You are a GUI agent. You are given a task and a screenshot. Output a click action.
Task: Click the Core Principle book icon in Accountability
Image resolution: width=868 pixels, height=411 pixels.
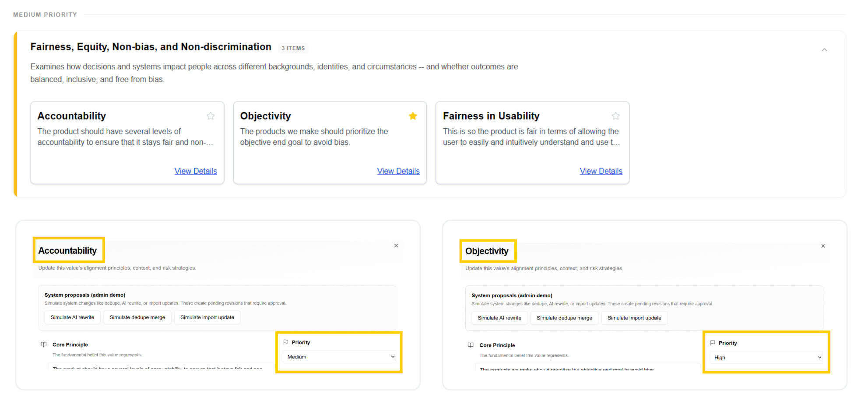(x=44, y=344)
